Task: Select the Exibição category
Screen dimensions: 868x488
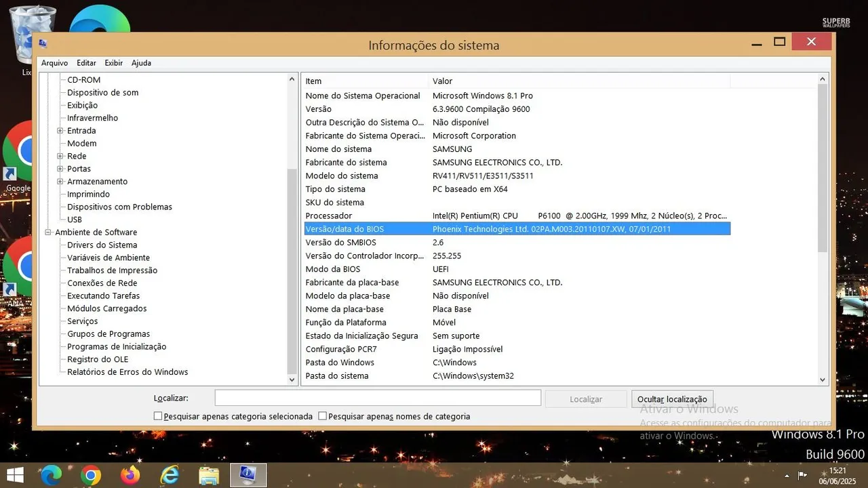Action: 82,106
